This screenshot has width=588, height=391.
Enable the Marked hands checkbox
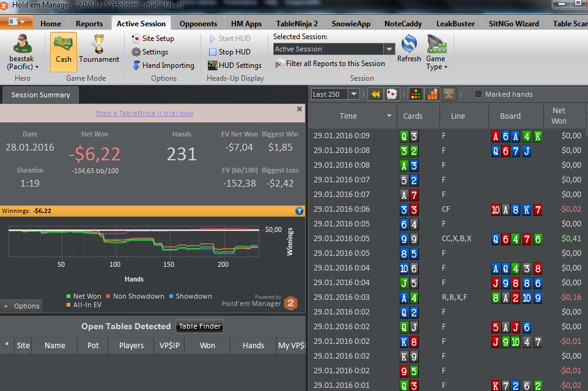(x=478, y=94)
